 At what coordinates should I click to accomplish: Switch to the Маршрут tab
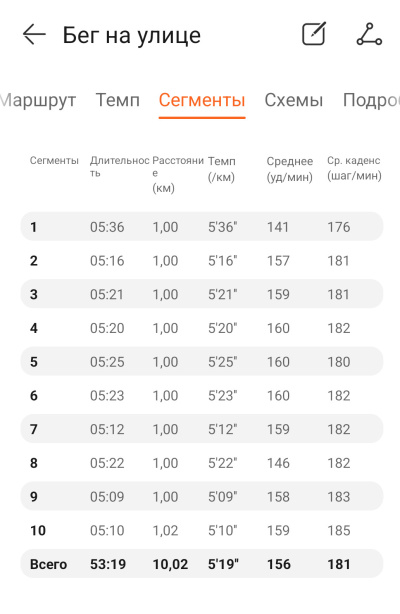pos(38,100)
